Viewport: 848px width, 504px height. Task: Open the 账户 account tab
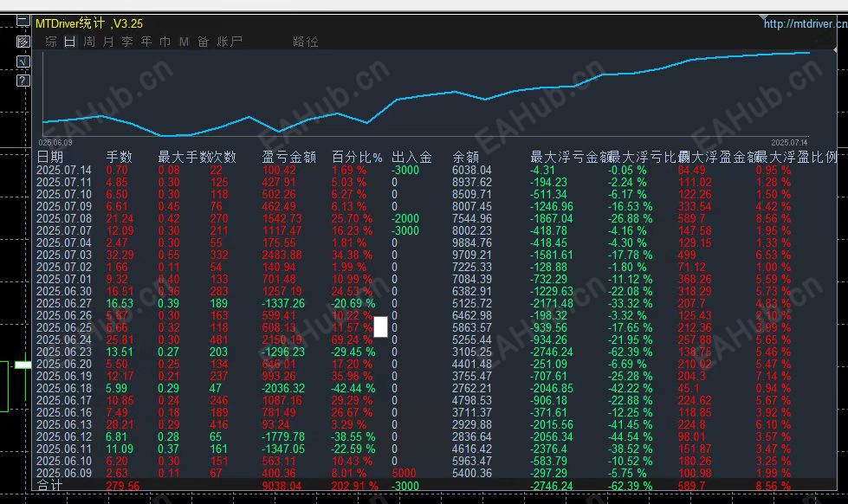pyautogui.click(x=230, y=42)
